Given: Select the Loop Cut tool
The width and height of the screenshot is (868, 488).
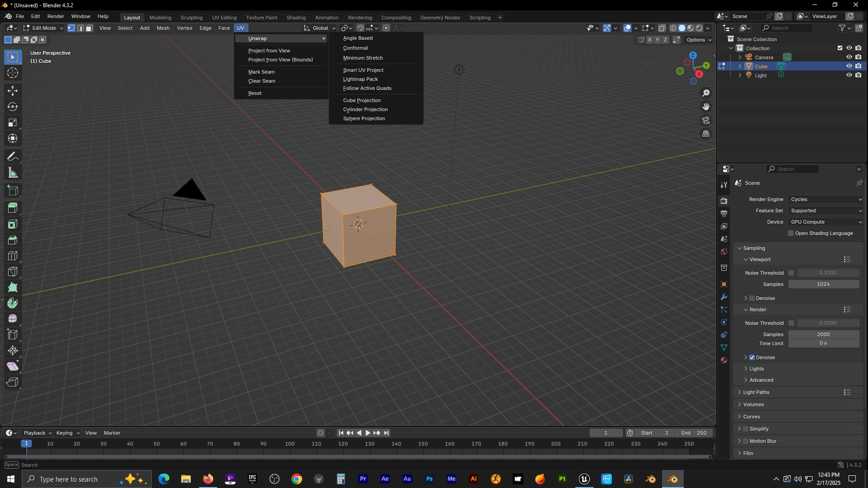Looking at the screenshot, I should tap(13, 256).
